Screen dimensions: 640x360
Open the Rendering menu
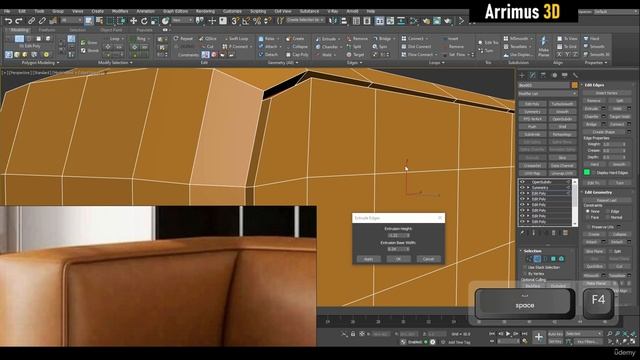click(205, 11)
